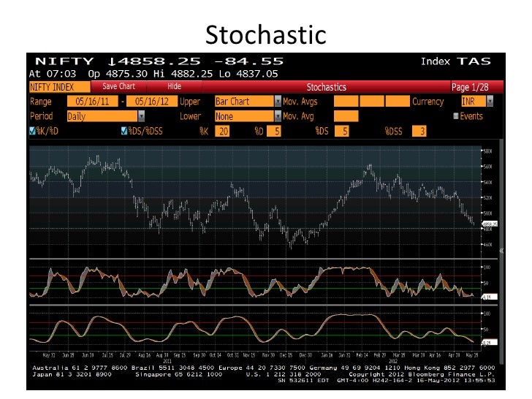Click the 'Hi 4882.25' high price text
This screenshot has height=399, width=532.
click(183, 74)
